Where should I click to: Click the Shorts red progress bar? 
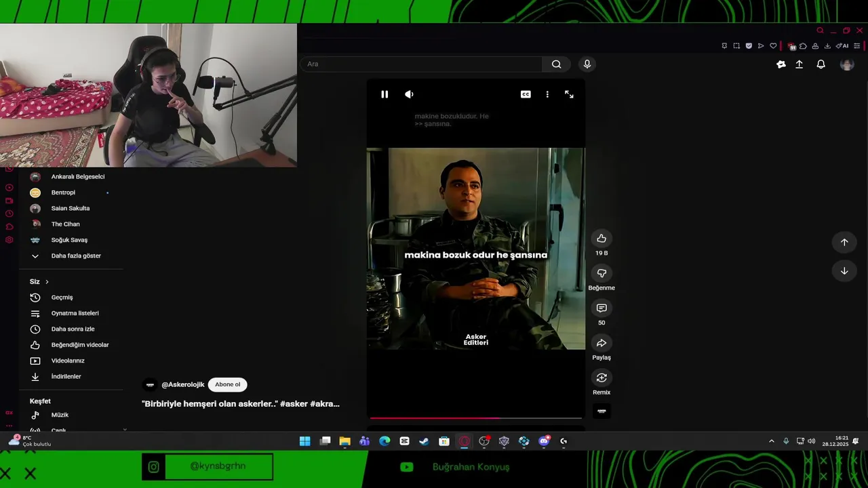pyautogui.click(x=475, y=418)
